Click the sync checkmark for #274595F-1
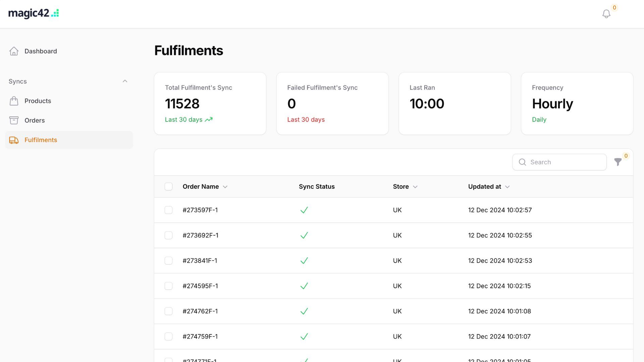This screenshot has height=362, width=644. tap(304, 286)
